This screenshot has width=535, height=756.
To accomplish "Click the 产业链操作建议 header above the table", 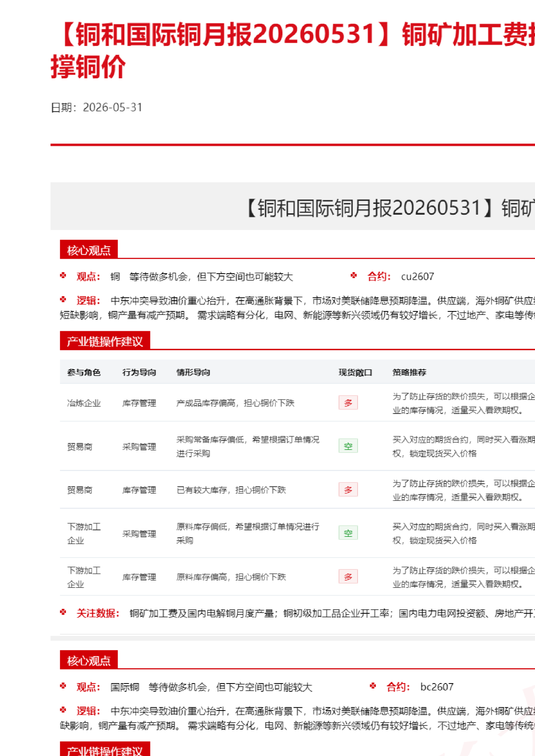I will pyautogui.click(x=105, y=341).
